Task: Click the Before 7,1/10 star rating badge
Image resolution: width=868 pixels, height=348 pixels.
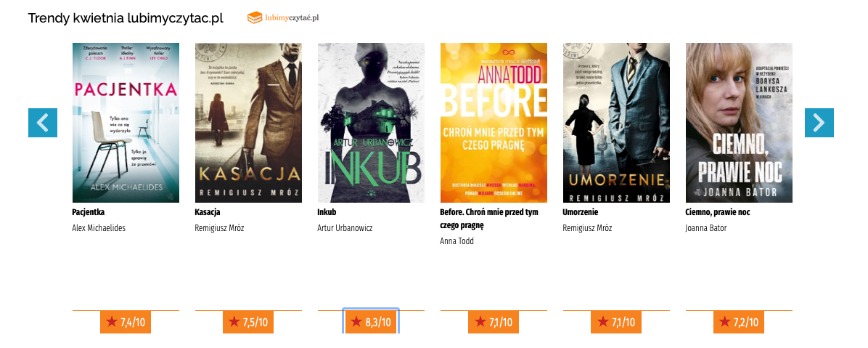Action: [x=494, y=322]
